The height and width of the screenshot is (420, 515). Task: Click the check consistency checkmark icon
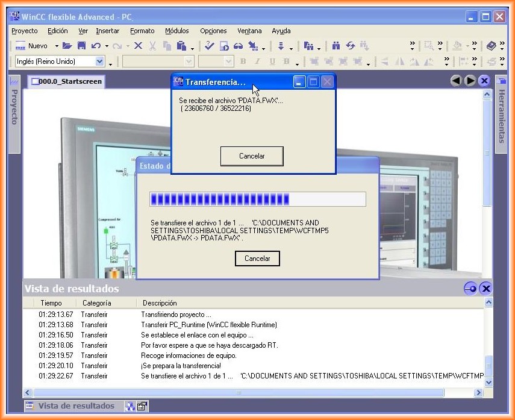pos(209,46)
